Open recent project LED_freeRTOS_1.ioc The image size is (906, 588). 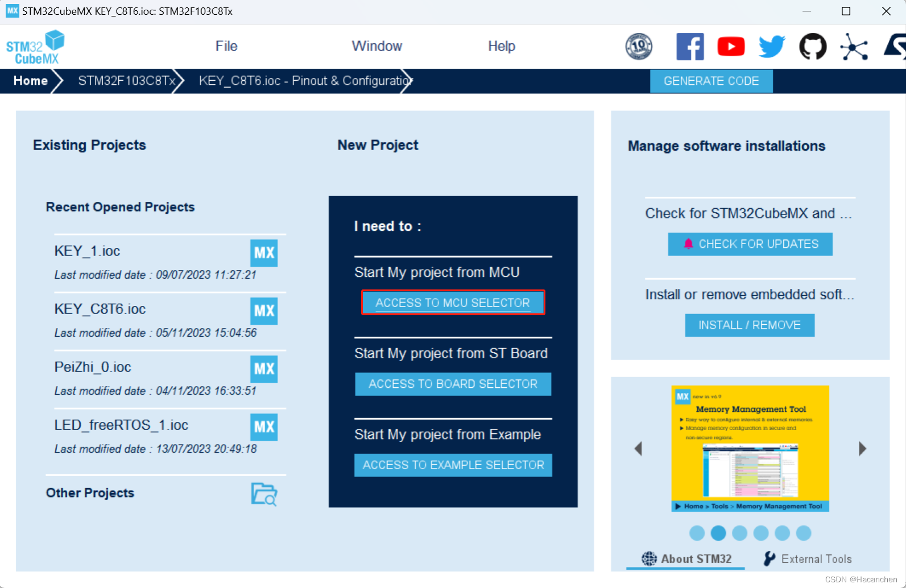coord(121,425)
